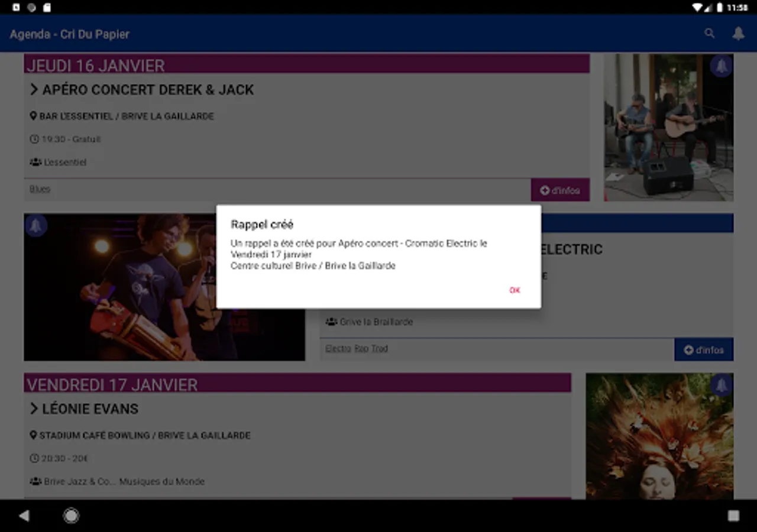Tap the Vendredi 17 Janvier date header
Image resolution: width=757 pixels, height=532 pixels.
[x=297, y=383]
